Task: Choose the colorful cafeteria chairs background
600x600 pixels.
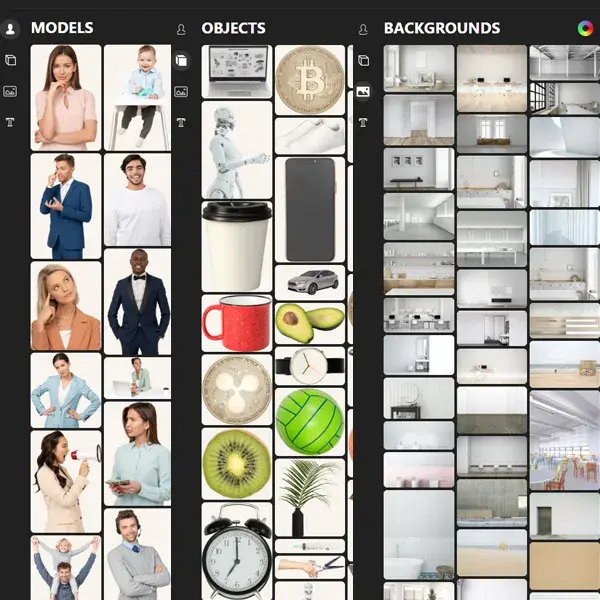Action: point(565,440)
